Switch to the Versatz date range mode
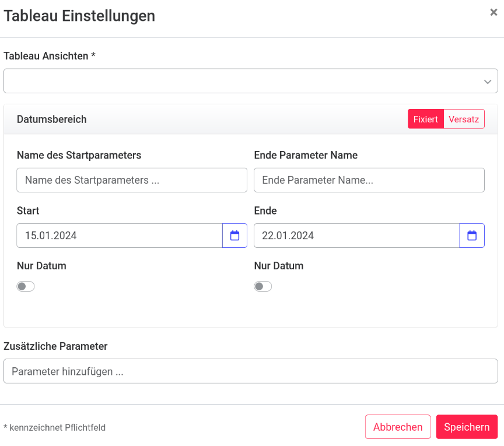This screenshot has height=446, width=504. click(x=464, y=119)
